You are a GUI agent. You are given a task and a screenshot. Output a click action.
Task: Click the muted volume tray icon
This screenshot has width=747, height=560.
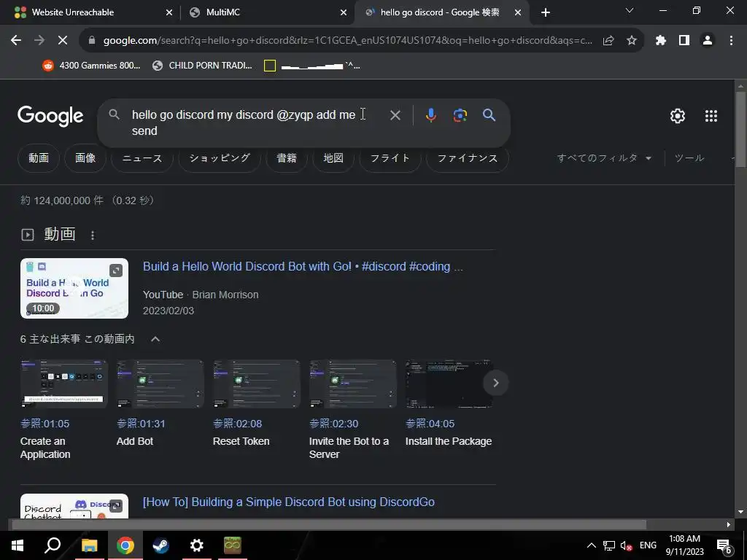[x=626, y=545]
